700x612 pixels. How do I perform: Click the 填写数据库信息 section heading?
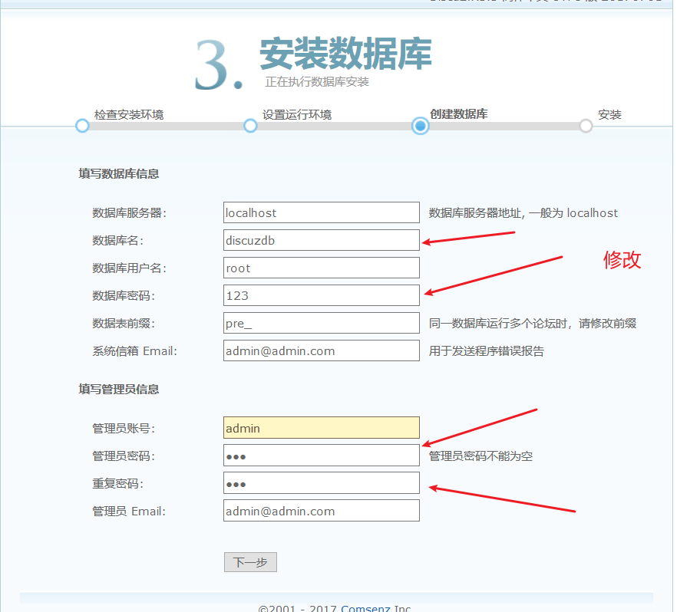coord(119,173)
